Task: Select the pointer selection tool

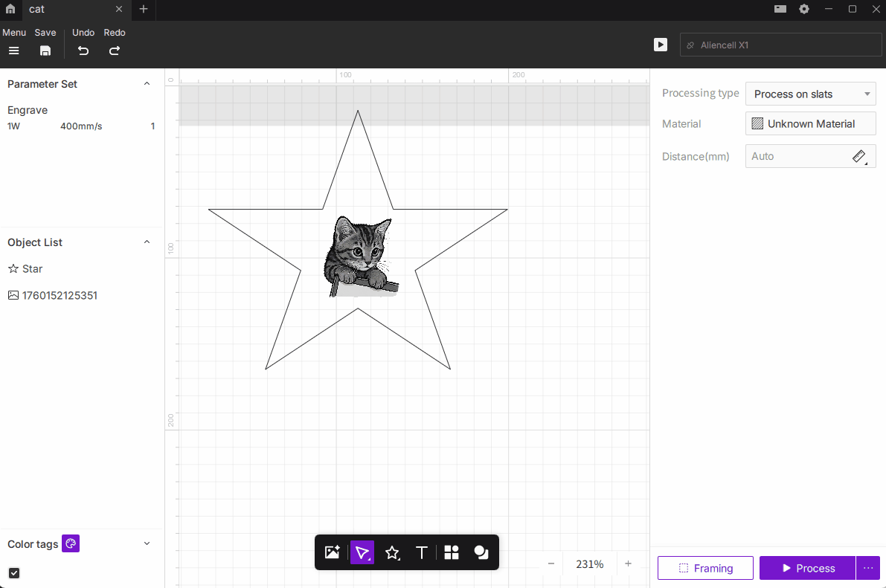Action: pos(362,552)
